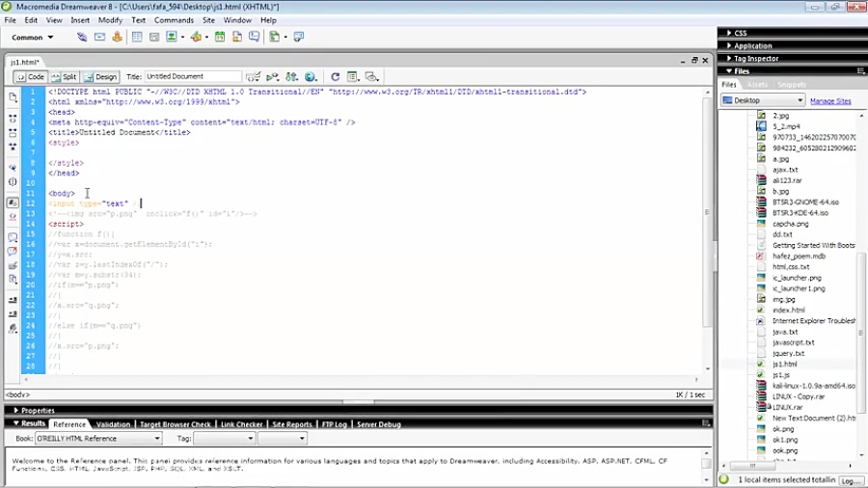Switch to Design view

(100, 77)
